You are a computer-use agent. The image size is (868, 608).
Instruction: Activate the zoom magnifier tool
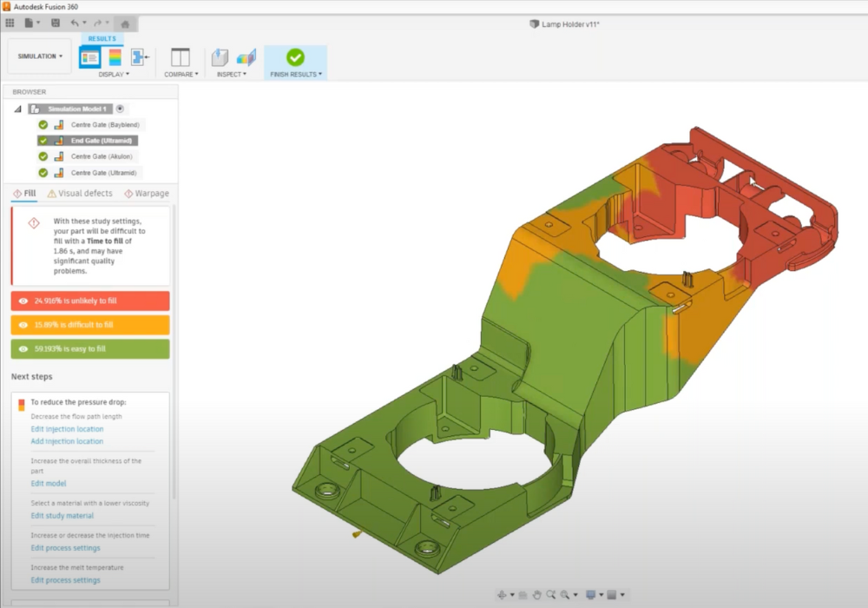point(551,595)
